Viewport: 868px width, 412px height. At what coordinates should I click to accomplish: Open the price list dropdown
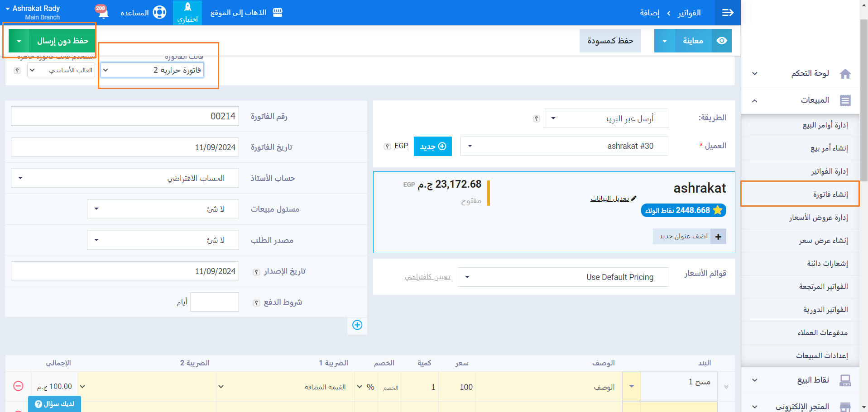click(562, 277)
